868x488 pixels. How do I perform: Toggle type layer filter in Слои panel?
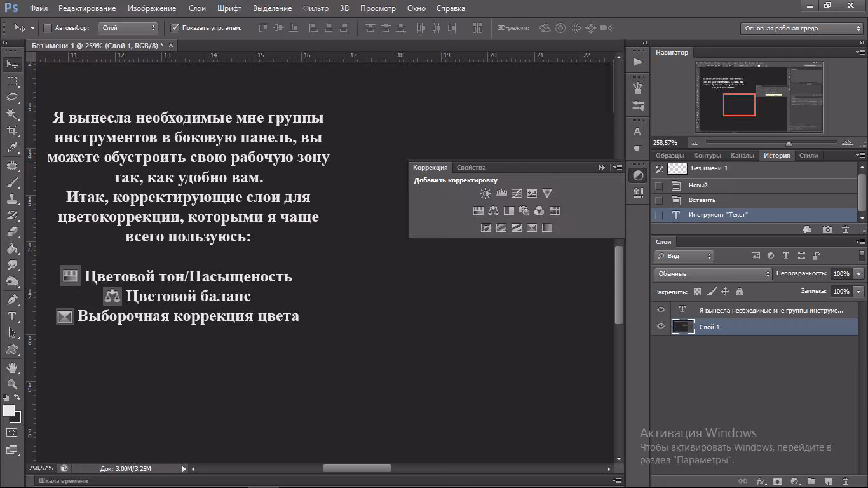(x=786, y=256)
